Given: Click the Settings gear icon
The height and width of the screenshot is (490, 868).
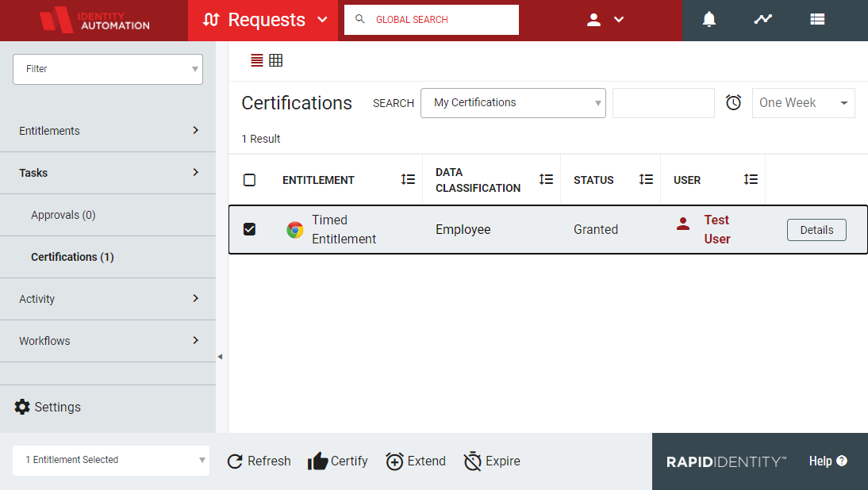Looking at the screenshot, I should click(x=22, y=407).
